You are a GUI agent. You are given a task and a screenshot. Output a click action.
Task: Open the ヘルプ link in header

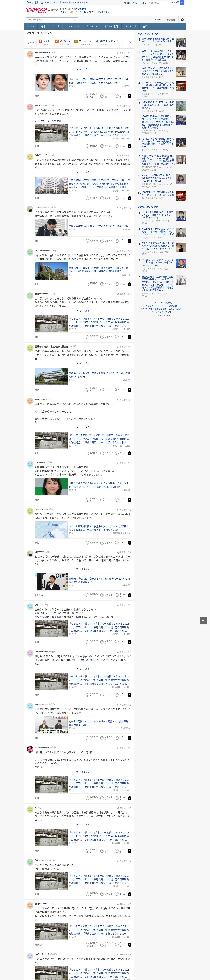pyautogui.click(x=143, y=3)
